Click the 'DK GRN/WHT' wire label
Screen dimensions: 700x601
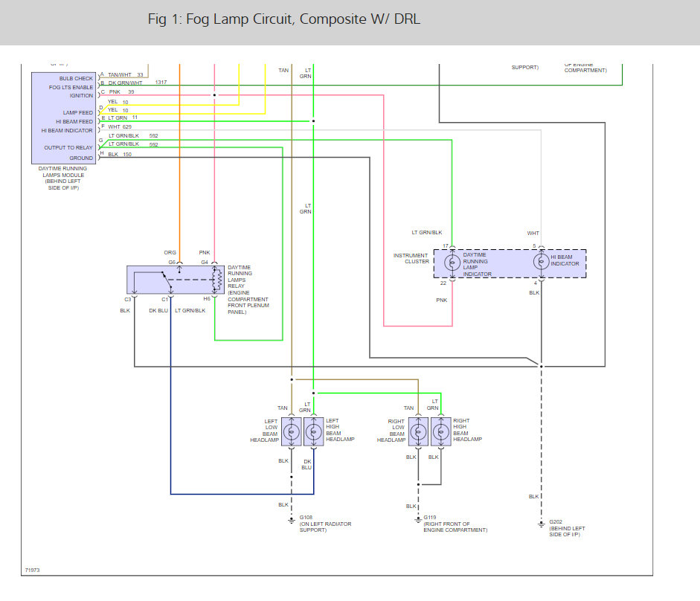(126, 83)
